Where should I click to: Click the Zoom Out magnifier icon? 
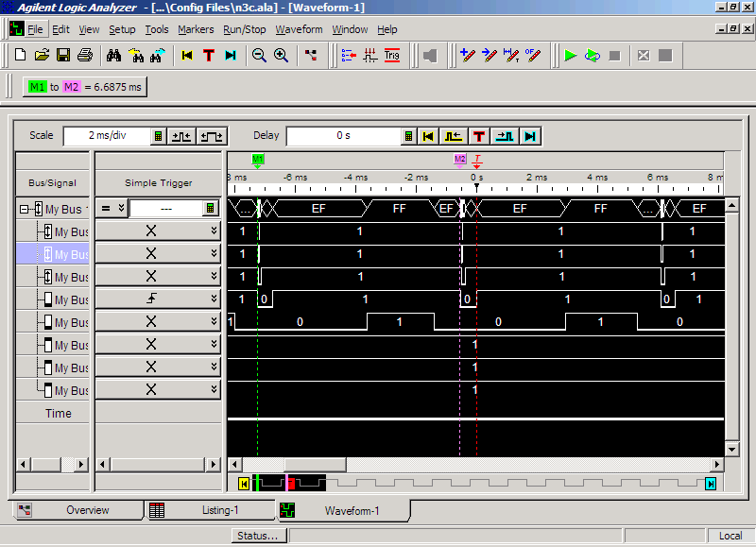coord(259,56)
